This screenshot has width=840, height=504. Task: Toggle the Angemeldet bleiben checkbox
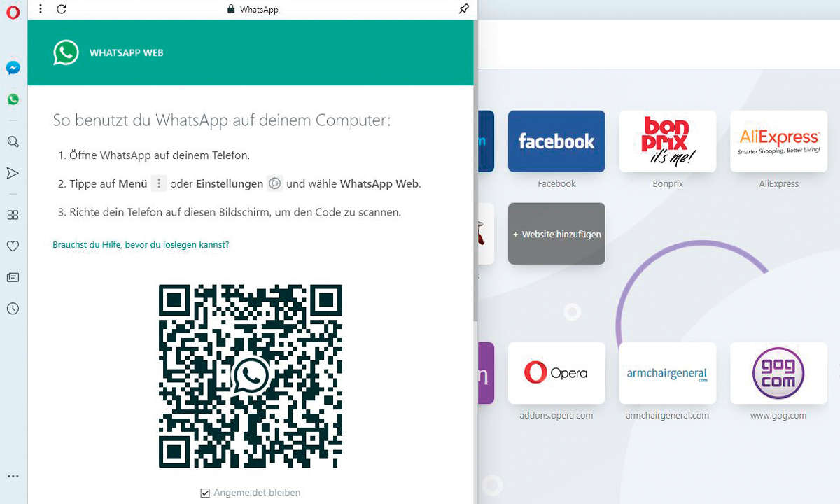coord(205,493)
